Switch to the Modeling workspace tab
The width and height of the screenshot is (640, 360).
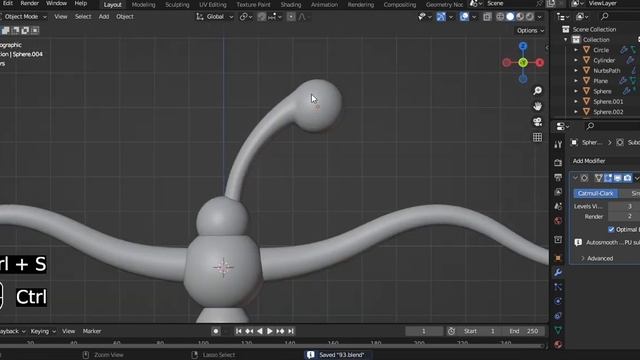(143, 4)
